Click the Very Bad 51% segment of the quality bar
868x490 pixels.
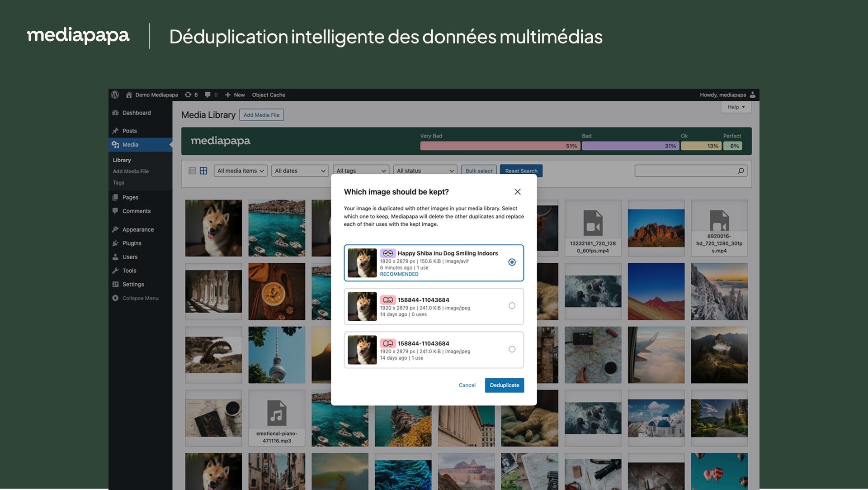point(500,146)
